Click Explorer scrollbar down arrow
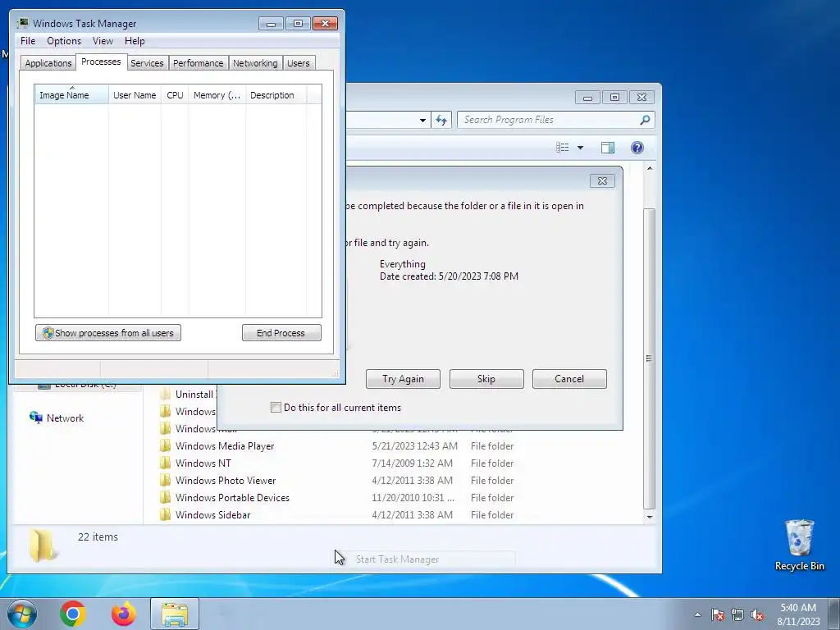This screenshot has height=630, width=840. 650,517
